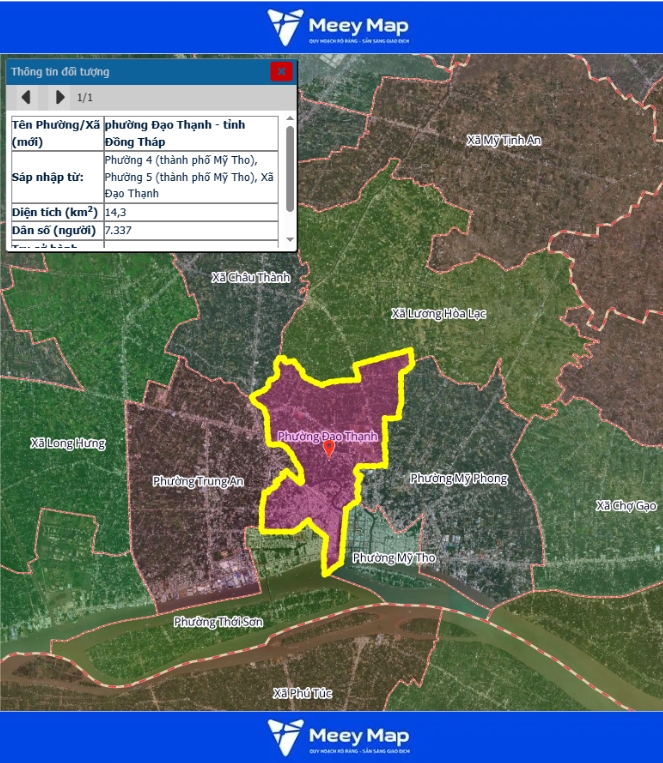Click the Xã Lương Hòa Lạc map label
The width and height of the screenshot is (663, 763).
438,313
